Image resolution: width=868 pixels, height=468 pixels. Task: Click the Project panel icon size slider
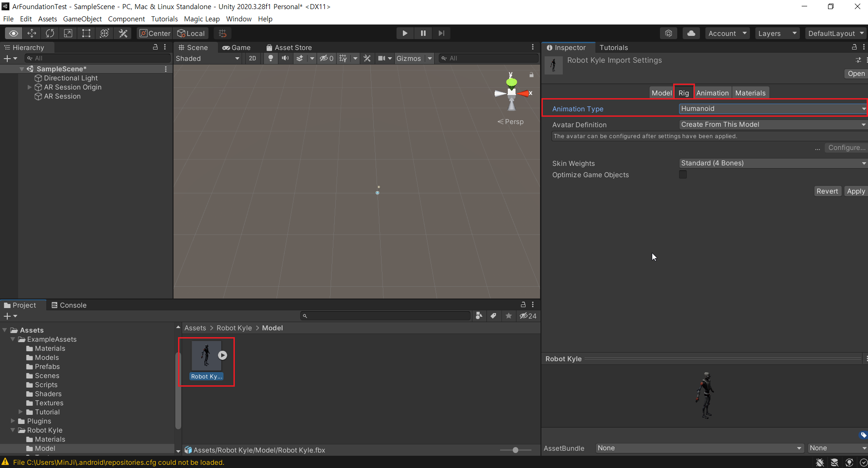(x=516, y=450)
